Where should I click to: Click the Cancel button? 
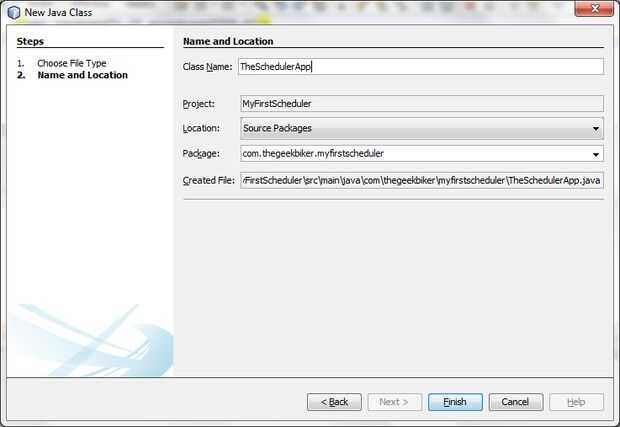516,402
